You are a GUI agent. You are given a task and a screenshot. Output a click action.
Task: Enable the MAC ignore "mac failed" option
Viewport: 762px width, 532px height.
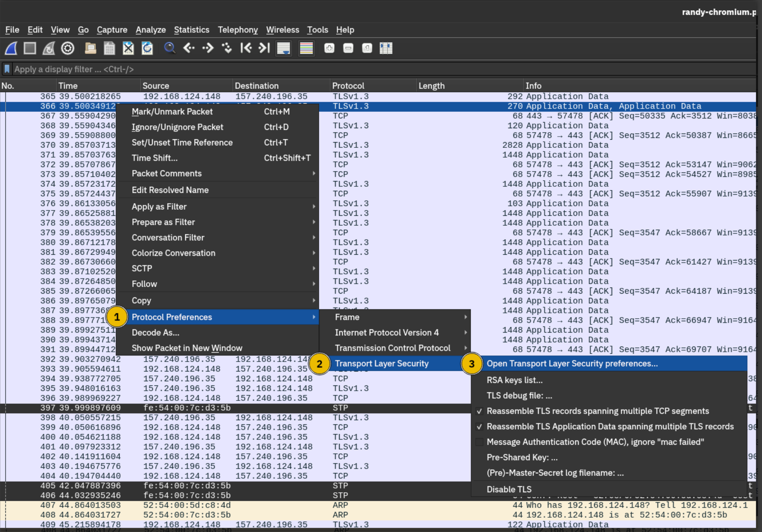click(595, 442)
